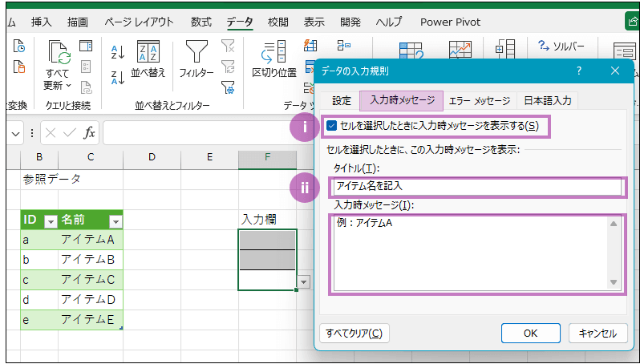
Task: Select the 入力時メッセージ tab
Action: coord(401,100)
